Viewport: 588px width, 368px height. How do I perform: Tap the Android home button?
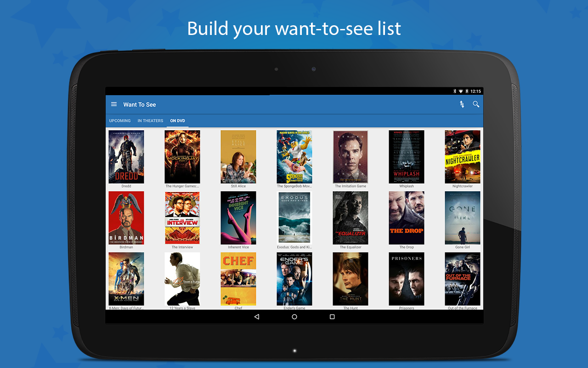point(294,316)
